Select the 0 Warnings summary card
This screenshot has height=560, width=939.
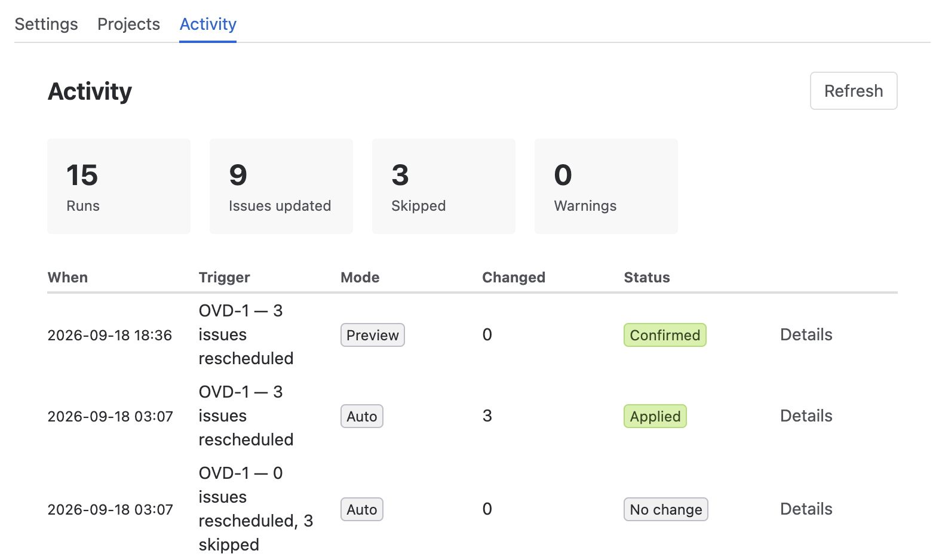pyautogui.click(x=606, y=186)
